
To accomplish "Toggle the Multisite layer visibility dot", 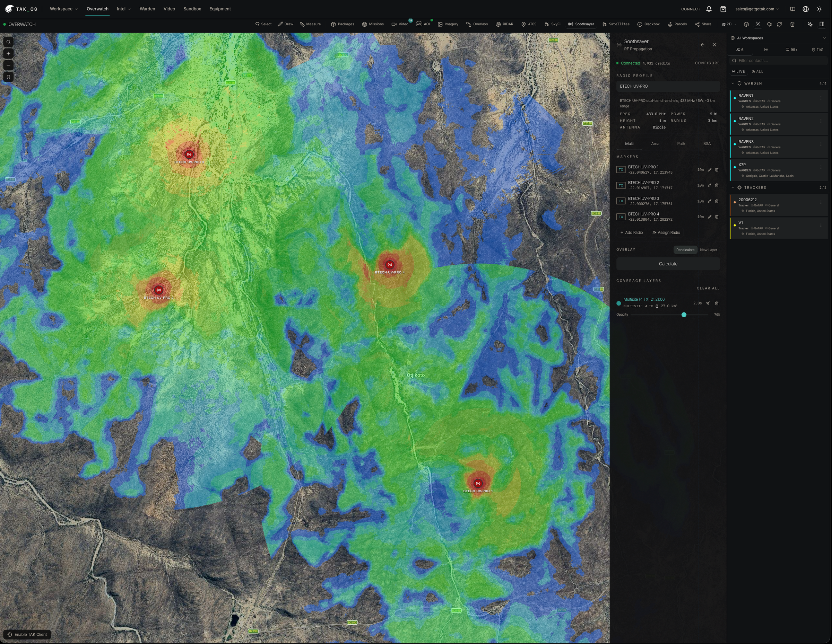I will click(619, 303).
